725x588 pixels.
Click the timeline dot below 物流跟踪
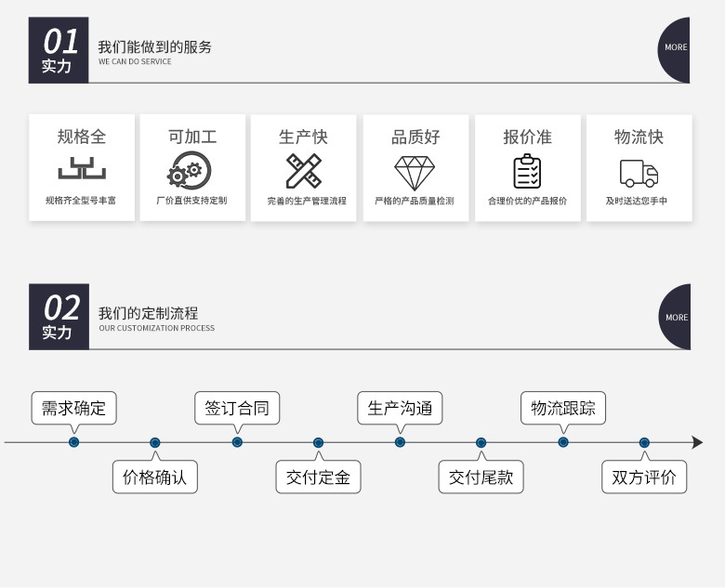click(563, 442)
